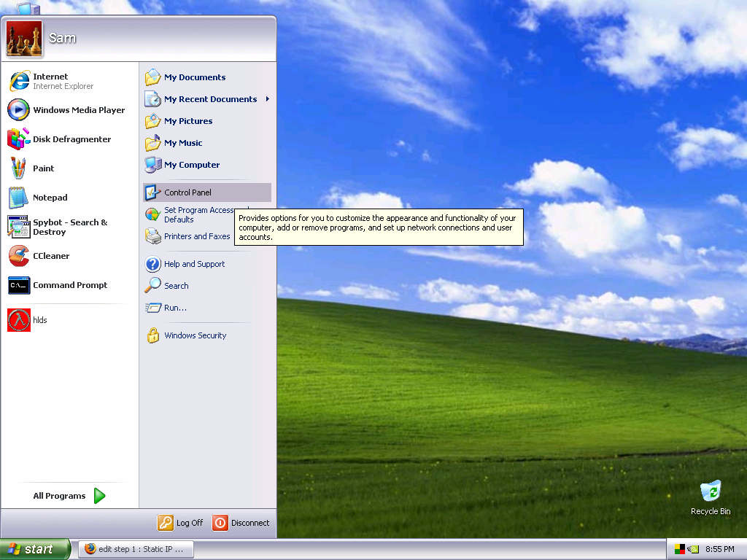Screen dimensions: 747x560
Task: Launch Windows Media Player icon
Action: [x=18, y=110]
